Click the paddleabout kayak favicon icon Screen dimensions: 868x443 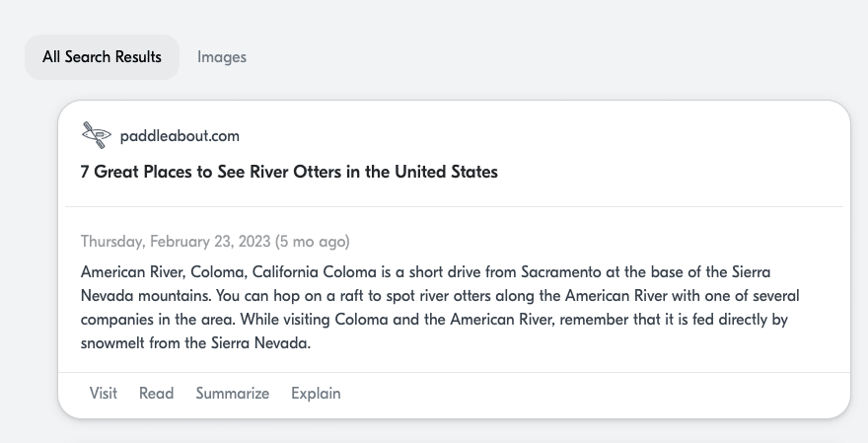(97, 135)
